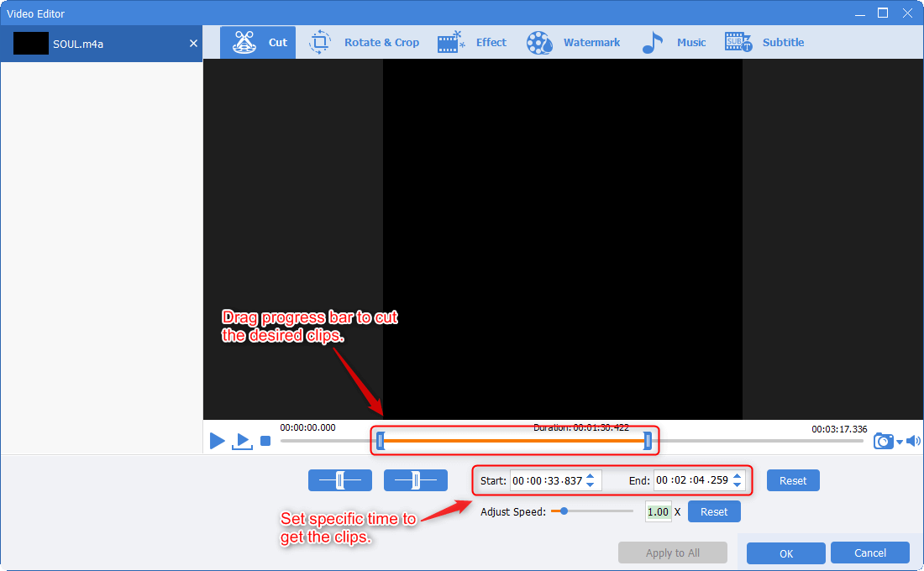Remove SOUL.m4a using its X icon
This screenshot has width=924, height=571.
(x=193, y=44)
